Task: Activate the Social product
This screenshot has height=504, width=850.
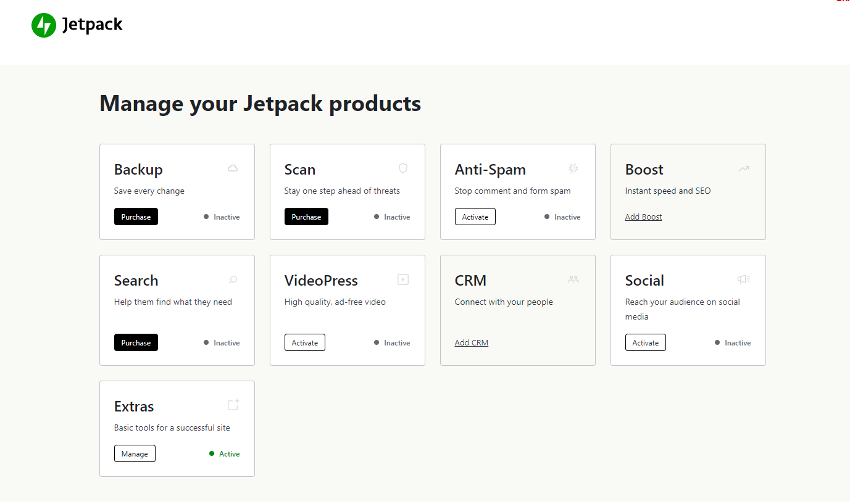Action: [646, 342]
